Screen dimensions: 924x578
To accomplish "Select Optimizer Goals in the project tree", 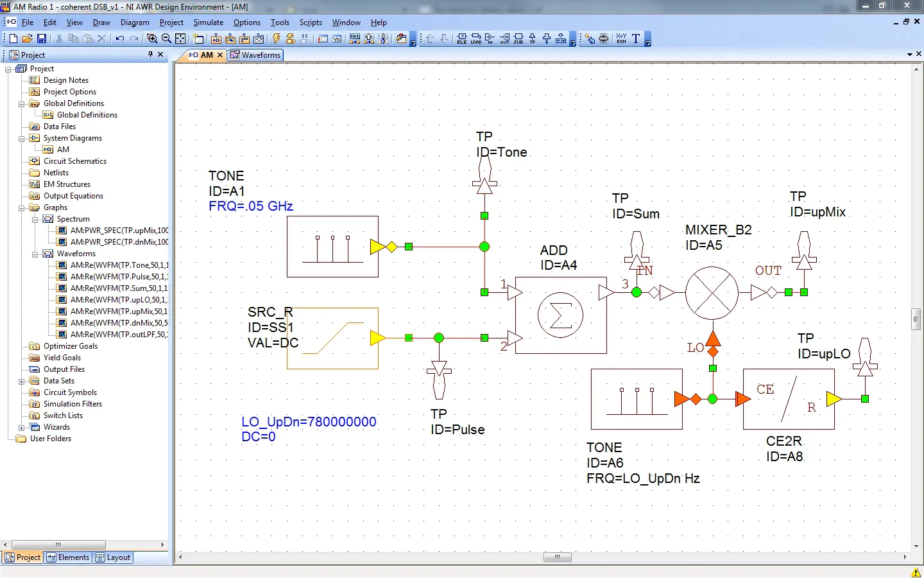I will (x=71, y=346).
